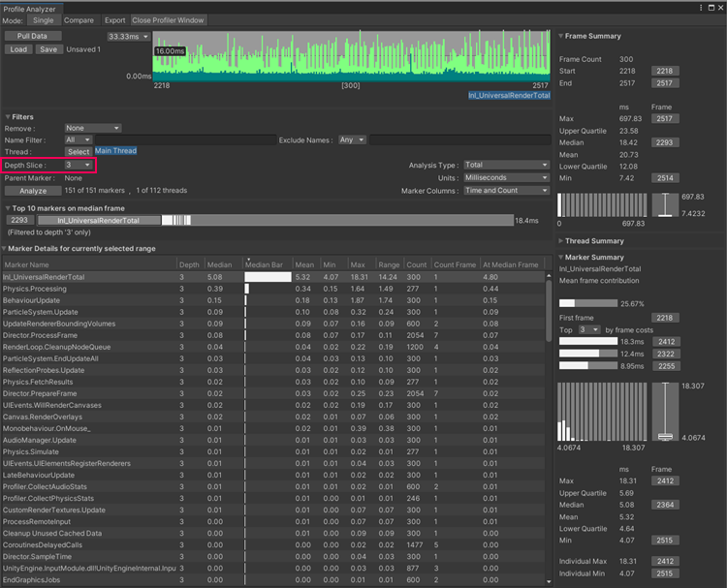Image resolution: width=727 pixels, height=588 pixels.
Task: Expand the Thread Summary section
Action: point(595,241)
